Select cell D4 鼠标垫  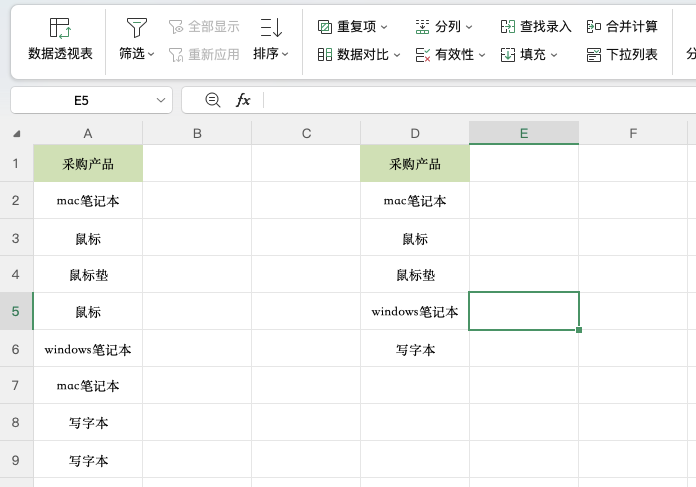coord(415,274)
